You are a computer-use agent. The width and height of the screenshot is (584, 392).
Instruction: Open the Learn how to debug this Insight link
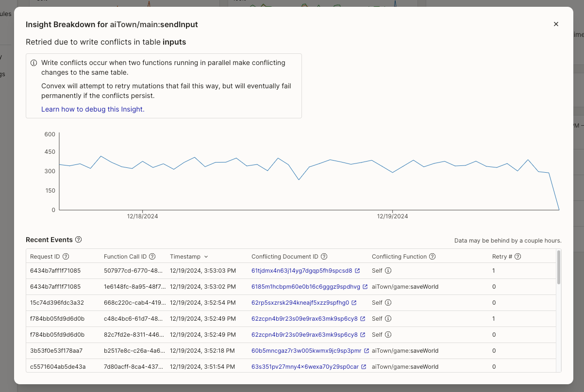pyautogui.click(x=93, y=109)
